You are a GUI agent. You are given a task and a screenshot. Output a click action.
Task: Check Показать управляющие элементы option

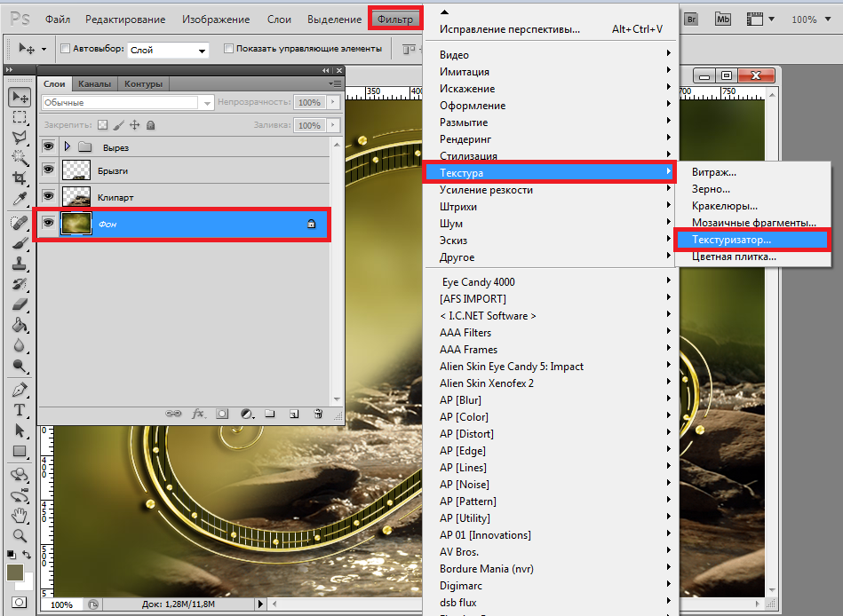click(x=228, y=49)
